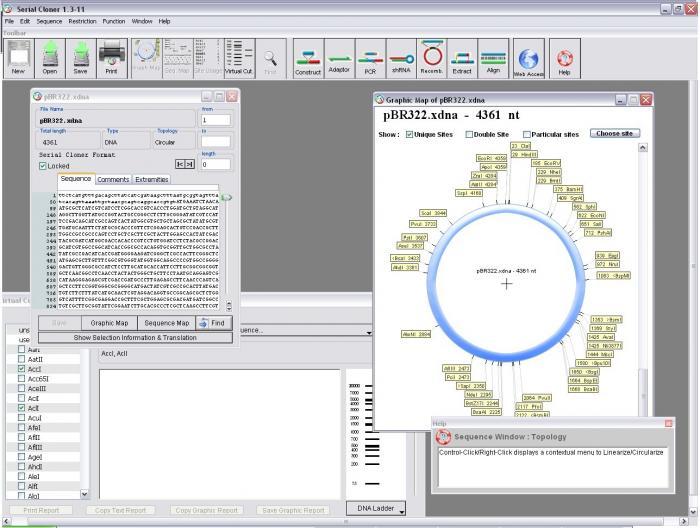Enable Particular sites checkbox
The width and height of the screenshot is (700, 528).
tap(527, 134)
